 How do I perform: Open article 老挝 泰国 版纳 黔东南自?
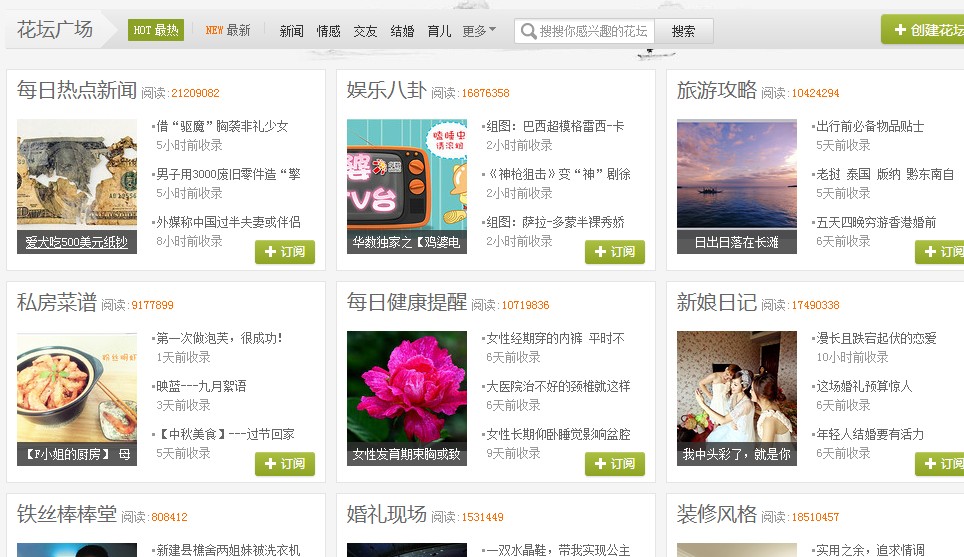point(885,174)
